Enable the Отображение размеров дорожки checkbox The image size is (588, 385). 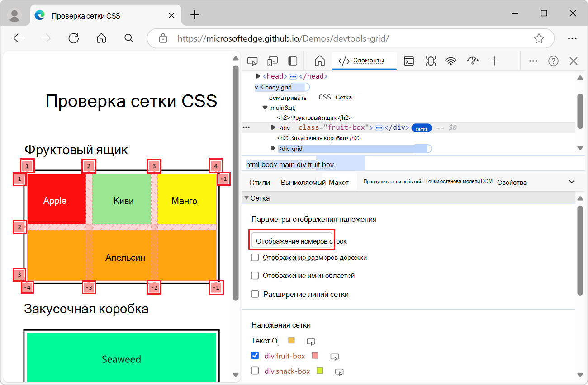pyautogui.click(x=255, y=257)
